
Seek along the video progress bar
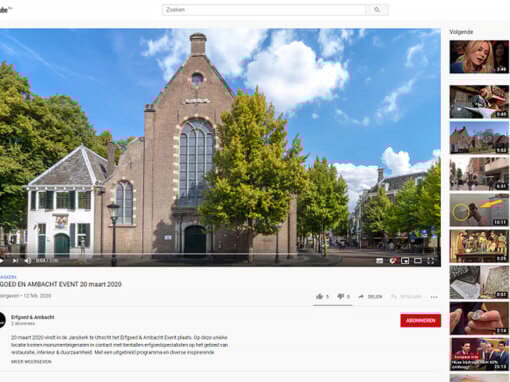click(x=220, y=254)
